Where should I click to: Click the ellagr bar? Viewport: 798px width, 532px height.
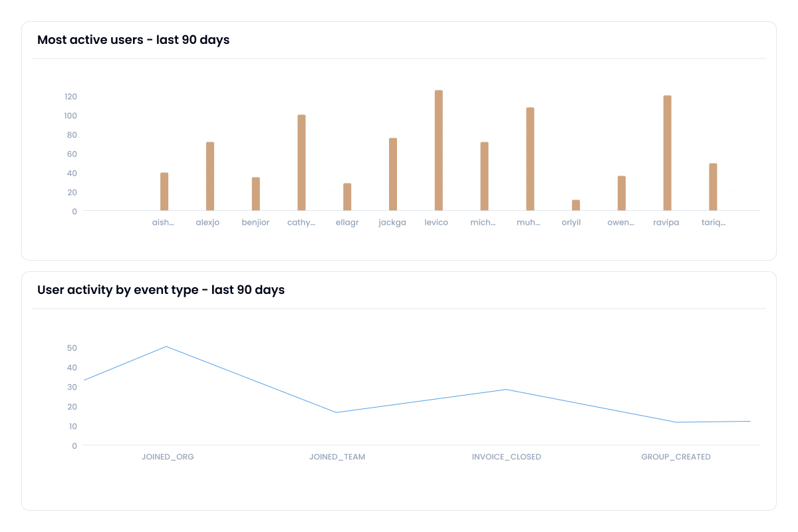point(347,197)
